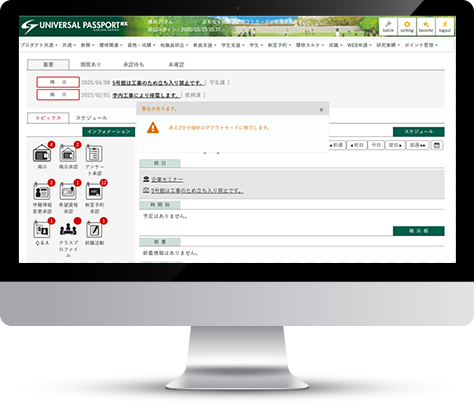
Task: Open the 2023/02/01 campus construction notice link
Action: (x=146, y=95)
